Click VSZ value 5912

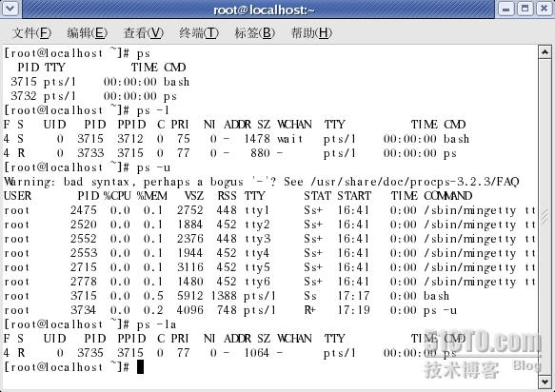pos(190,296)
